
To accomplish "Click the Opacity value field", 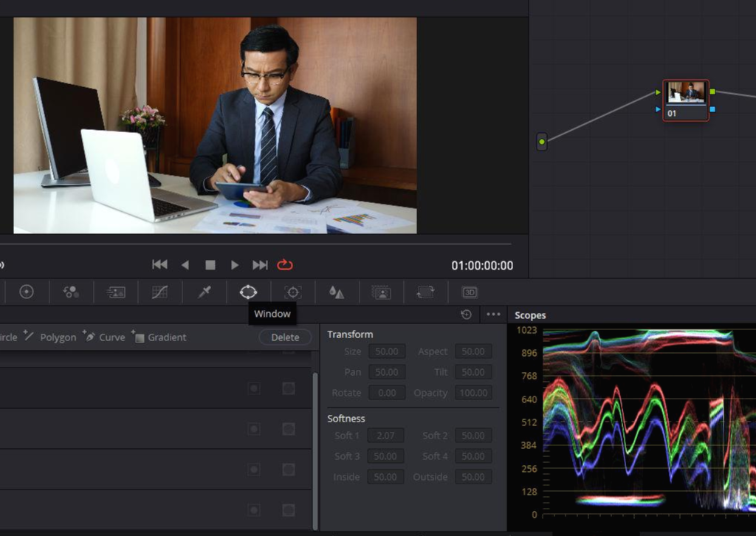I will click(x=473, y=393).
